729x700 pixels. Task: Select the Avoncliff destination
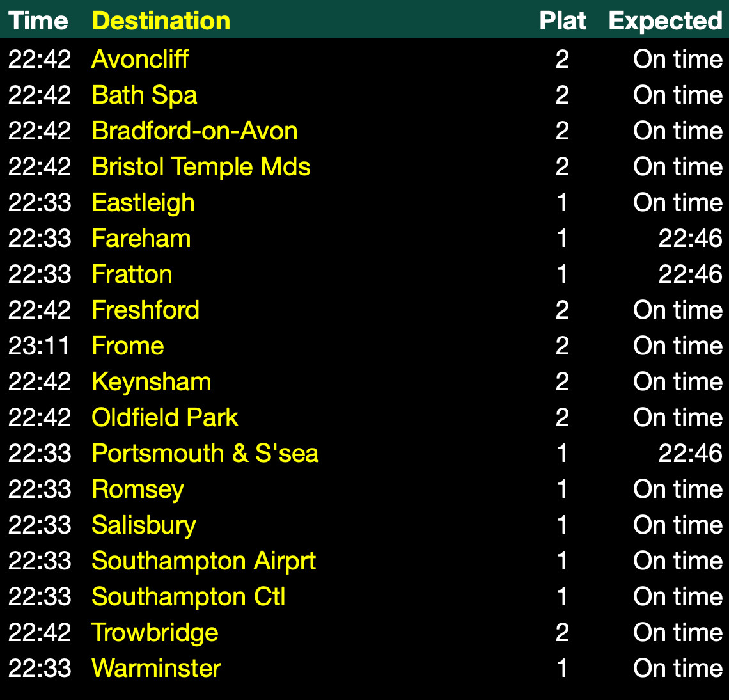(x=140, y=60)
